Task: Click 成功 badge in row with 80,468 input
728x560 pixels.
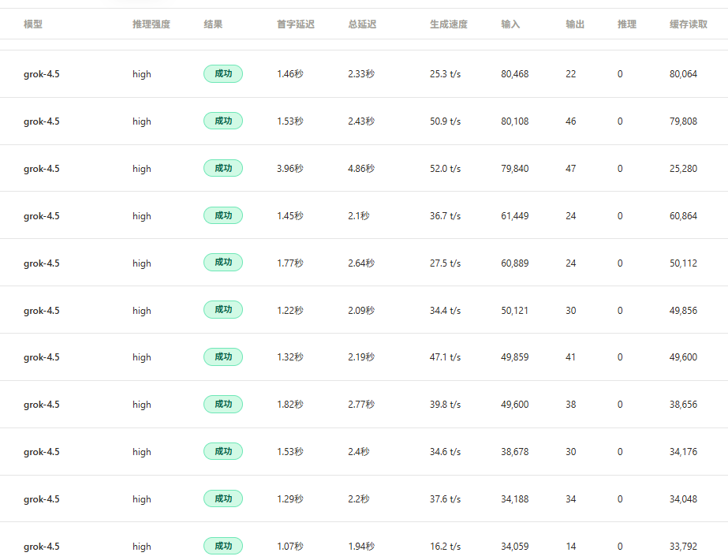Action: click(x=223, y=74)
